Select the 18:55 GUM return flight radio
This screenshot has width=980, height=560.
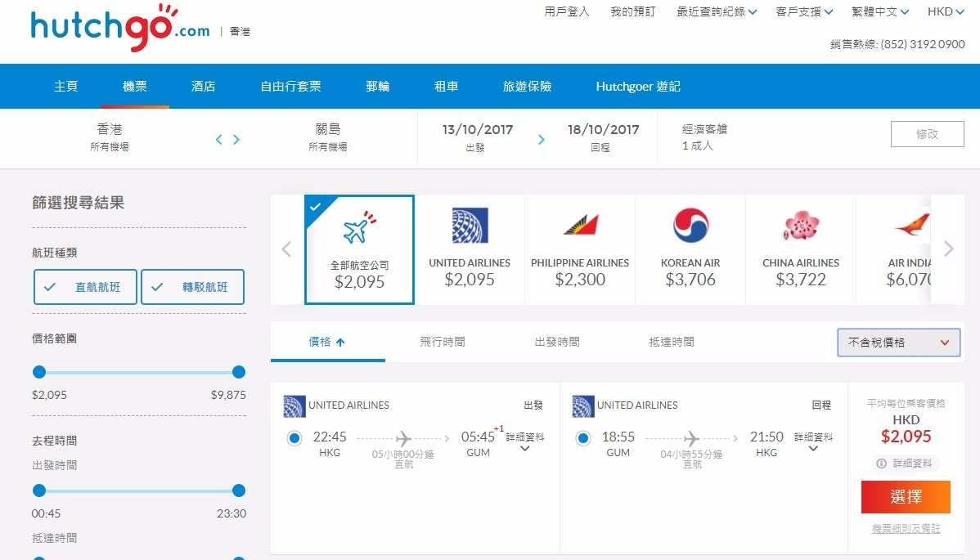[x=583, y=438]
